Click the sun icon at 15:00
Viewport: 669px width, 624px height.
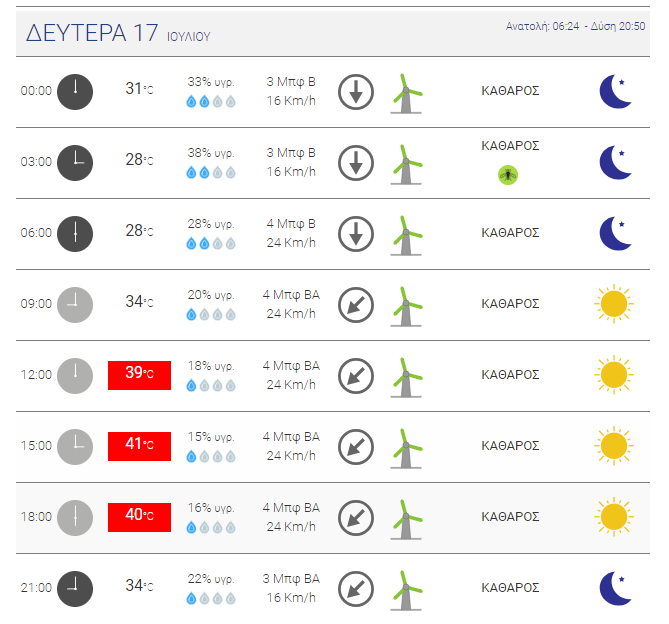pyautogui.click(x=614, y=446)
